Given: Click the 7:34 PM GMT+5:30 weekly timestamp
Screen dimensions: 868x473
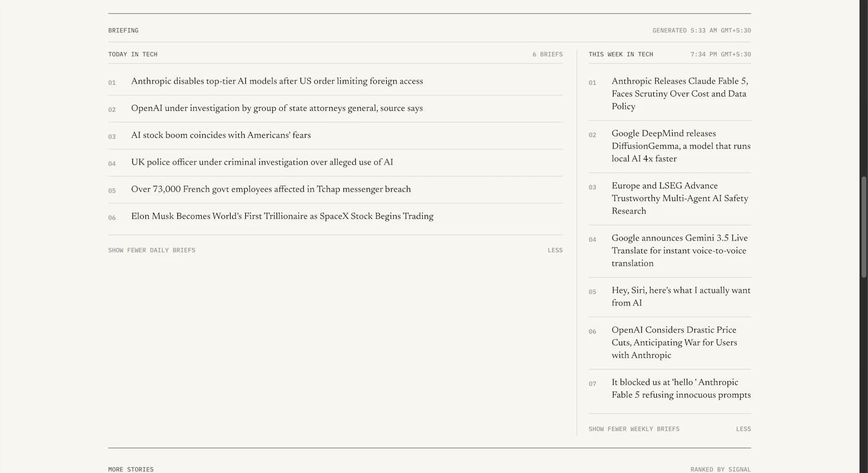Looking at the screenshot, I should [720, 54].
